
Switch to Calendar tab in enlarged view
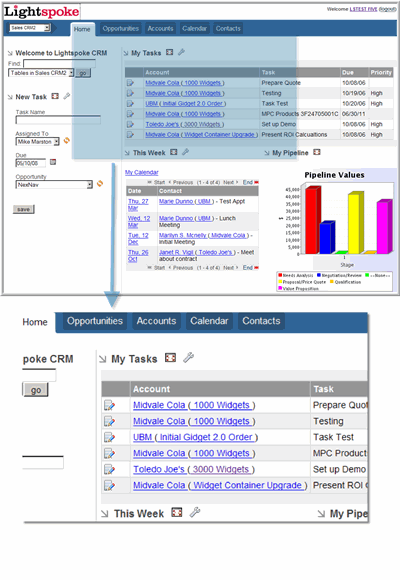(209, 321)
